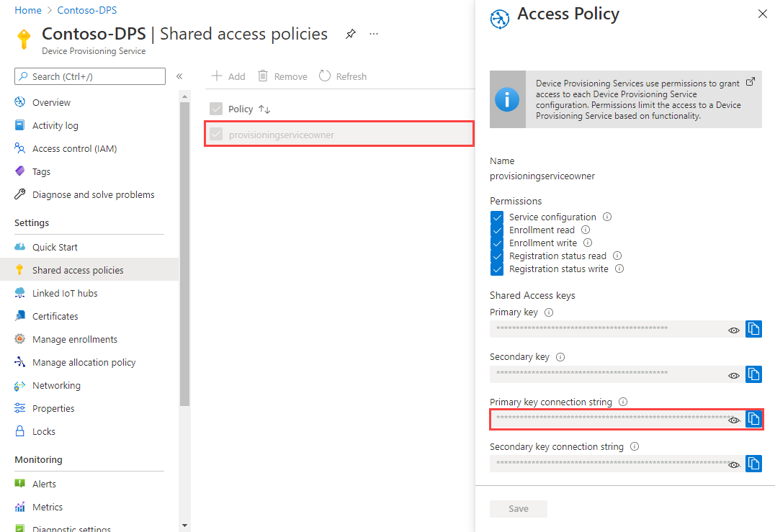Open external link in info banner

pyautogui.click(x=751, y=81)
